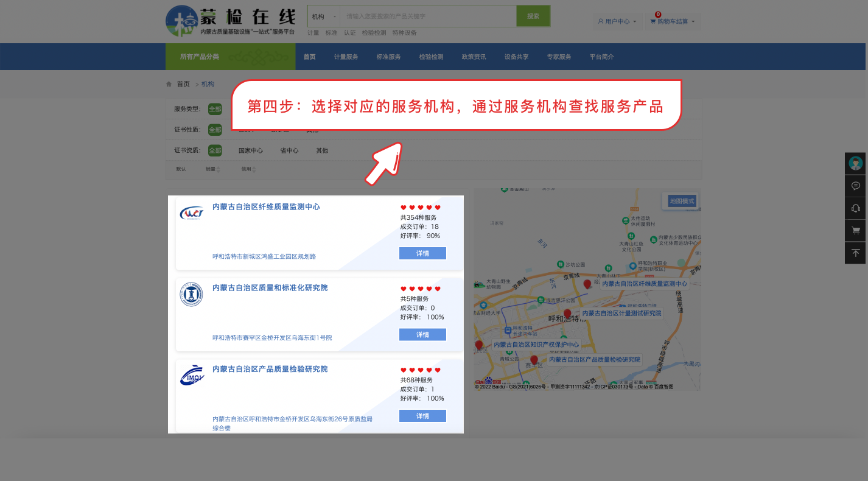The width and height of the screenshot is (868, 481).
Task: Select 全部 for 证书性质 filter
Action: point(215,130)
